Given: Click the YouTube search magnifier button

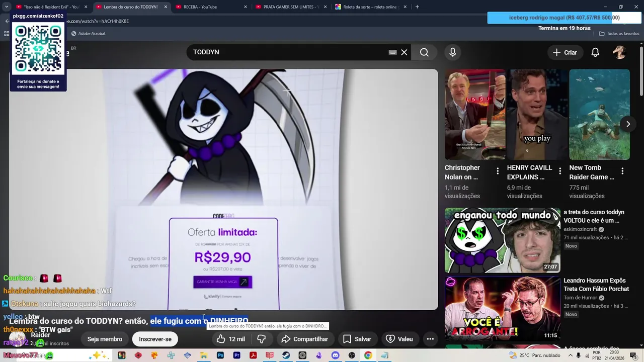Looking at the screenshot, I should click(x=424, y=52).
